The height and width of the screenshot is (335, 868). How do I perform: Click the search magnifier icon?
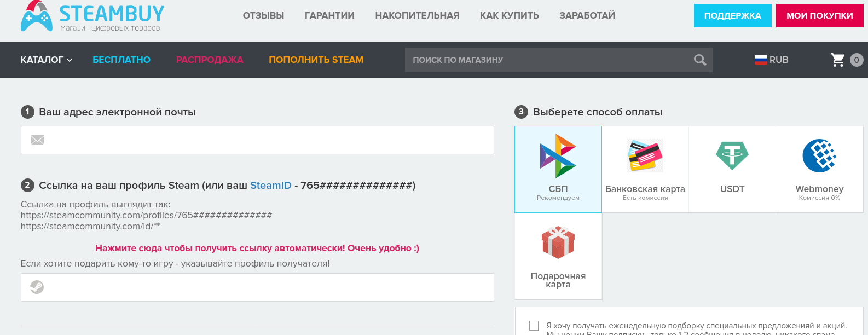coord(700,60)
